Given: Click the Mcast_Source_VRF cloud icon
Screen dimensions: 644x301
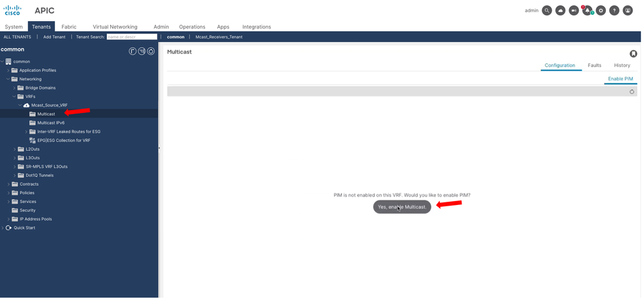Looking at the screenshot, I should tap(26, 105).
